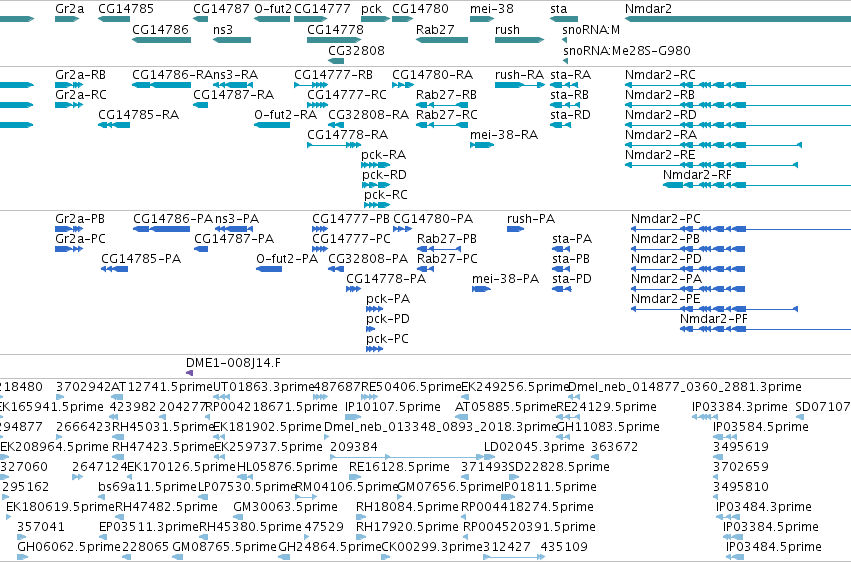Select the CG14780 gene feature

click(403, 19)
